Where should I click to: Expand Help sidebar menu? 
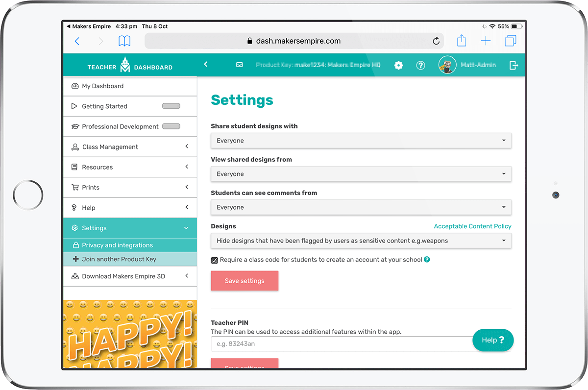(x=130, y=208)
